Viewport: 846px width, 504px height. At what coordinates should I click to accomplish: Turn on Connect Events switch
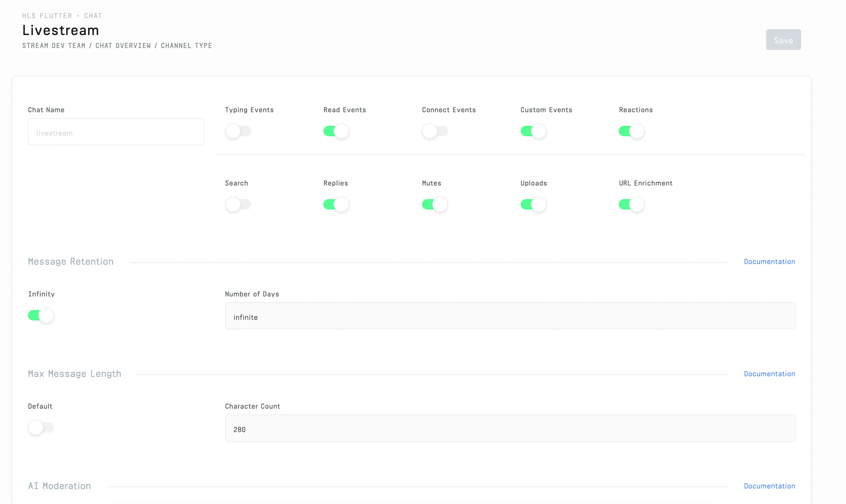435,131
